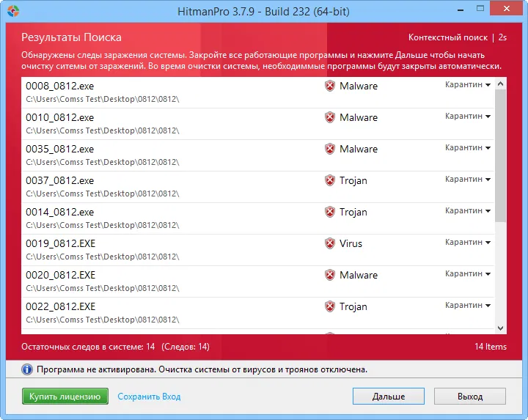Select the file name 0022_0812.EXE
528x420 pixels.
(61, 307)
